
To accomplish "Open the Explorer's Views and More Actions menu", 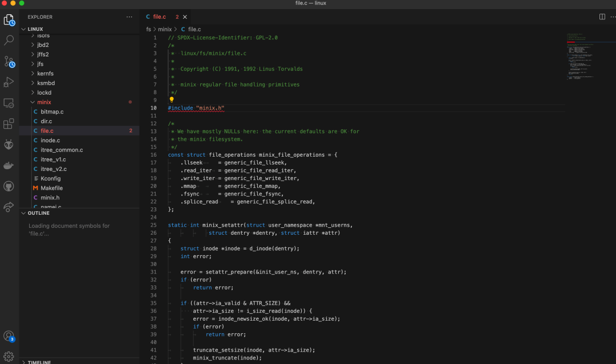I will coord(129,17).
